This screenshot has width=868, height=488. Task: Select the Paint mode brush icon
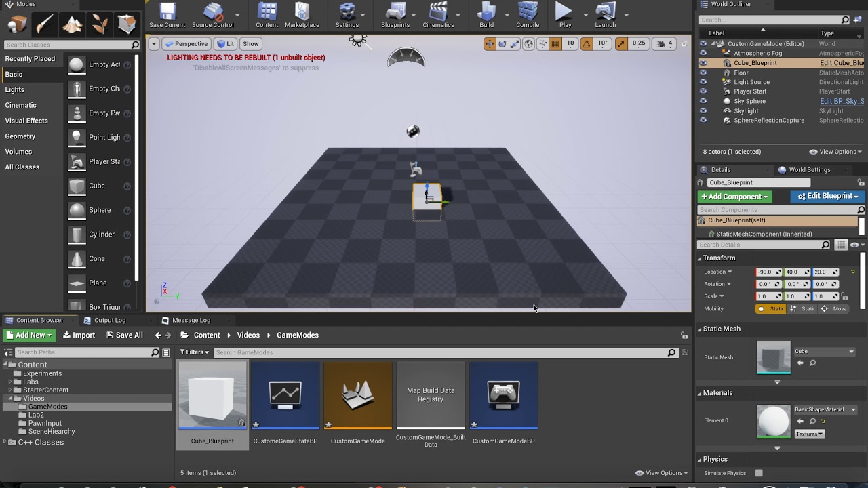point(45,24)
